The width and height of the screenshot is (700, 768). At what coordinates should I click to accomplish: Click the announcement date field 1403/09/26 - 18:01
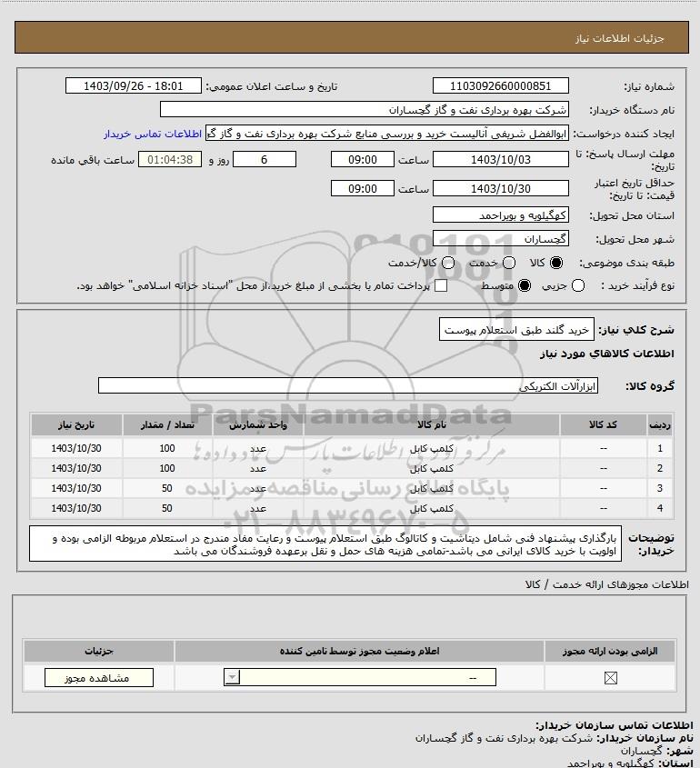(x=134, y=85)
